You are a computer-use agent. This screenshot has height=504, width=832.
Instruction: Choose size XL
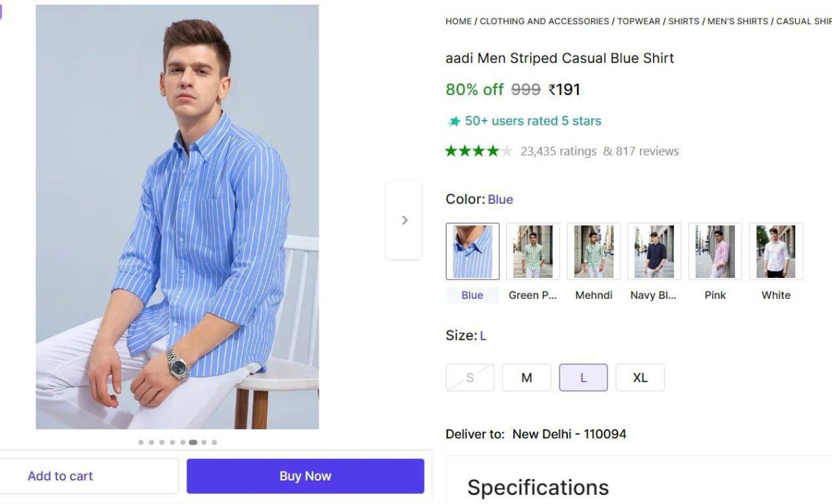click(x=640, y=378)
